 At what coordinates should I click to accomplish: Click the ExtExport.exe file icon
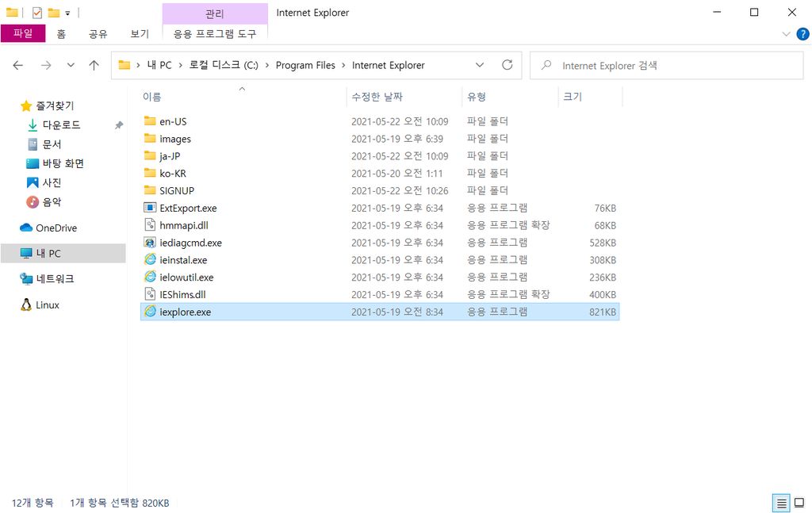click(x=150, y=208)
